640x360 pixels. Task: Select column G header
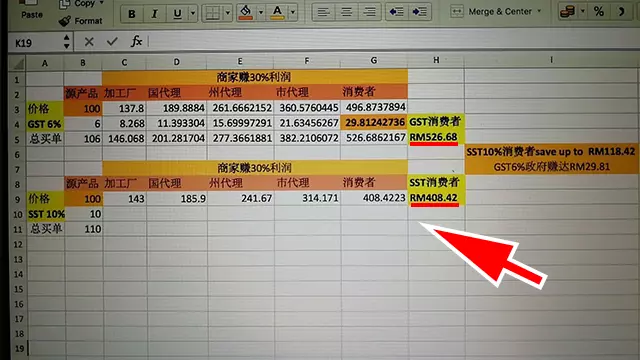[373, 60]
